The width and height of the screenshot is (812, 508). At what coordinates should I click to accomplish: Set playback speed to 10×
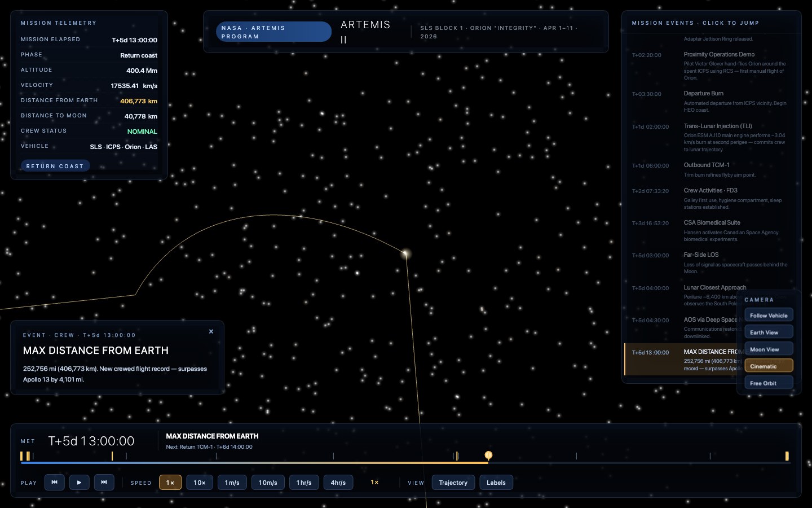[200, 483]
